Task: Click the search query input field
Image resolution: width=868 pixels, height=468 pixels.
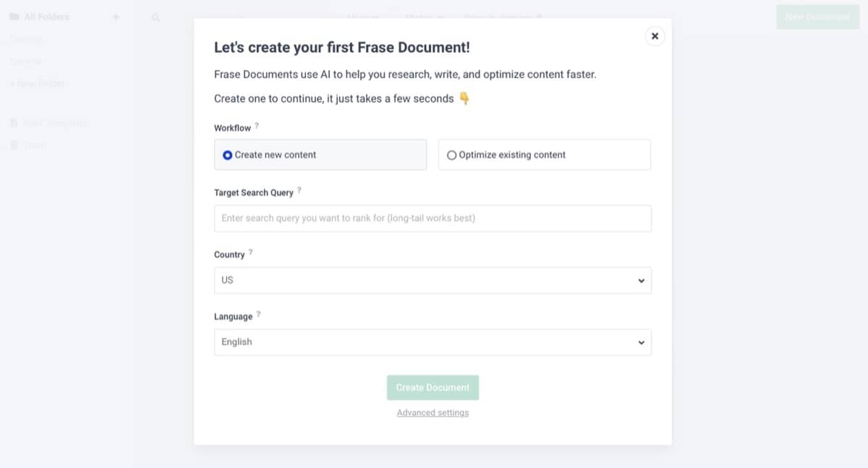Action: (433, 218)
